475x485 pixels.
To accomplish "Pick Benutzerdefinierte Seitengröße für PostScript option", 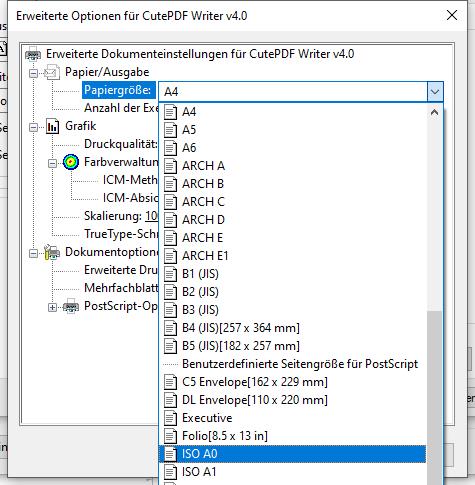I will tap(292, 364).
